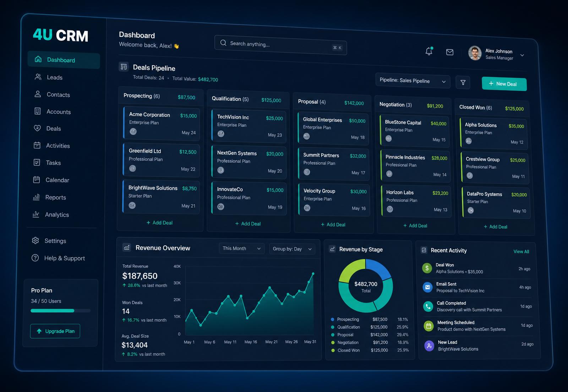568x392 pixels.
Task: Add Deal in the Qualification column
Action: pyautogui.click(x=248, y=224)
